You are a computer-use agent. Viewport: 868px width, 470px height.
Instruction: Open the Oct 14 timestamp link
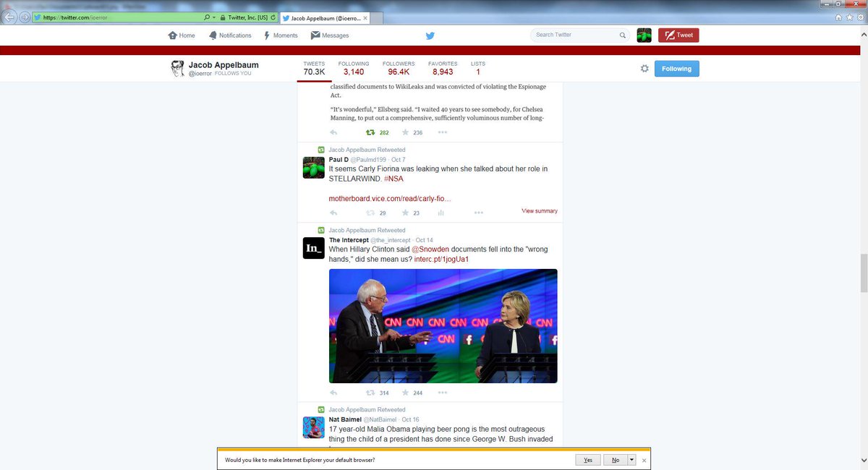click(x=424, y=240)
